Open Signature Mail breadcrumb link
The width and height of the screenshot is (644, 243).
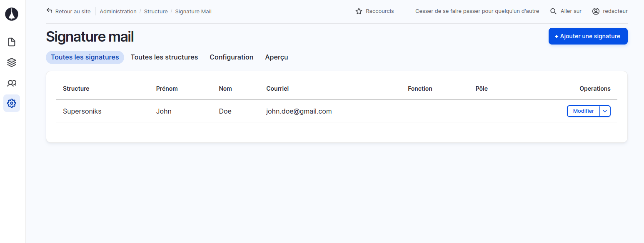pyautogui.click(x=193, y=11)
